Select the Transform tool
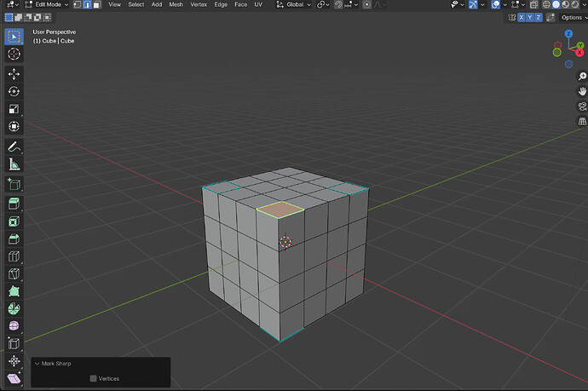This screenshot has height=391, width=588. [x=14, y=126]
